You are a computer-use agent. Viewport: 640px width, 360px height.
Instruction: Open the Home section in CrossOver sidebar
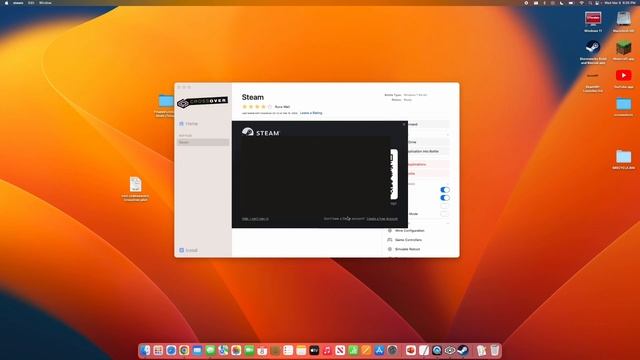188,123
